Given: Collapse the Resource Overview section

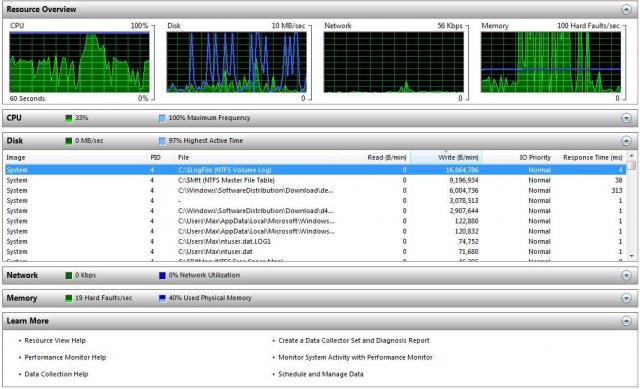Looking at the screenshot, I should (x=626, y=9).
